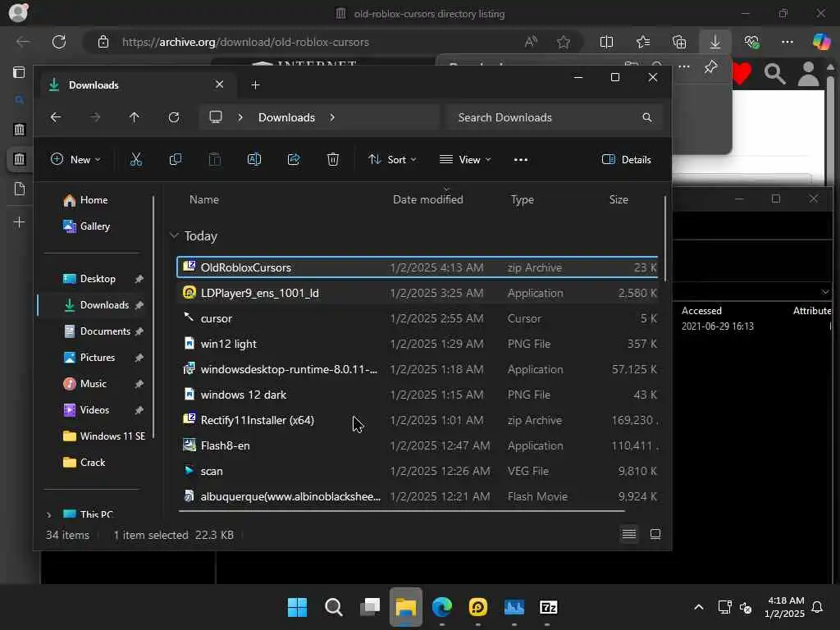Click the Delete trash icon in Explorer
The height and width of the screenshot is (630, 840).
[x=333, y=160]
